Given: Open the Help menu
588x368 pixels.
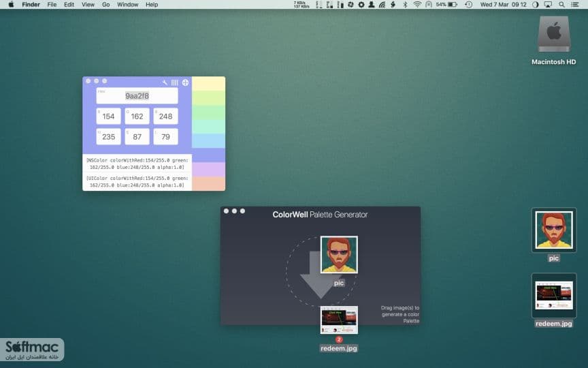Looking at the screenshot, I should (152, 5).
